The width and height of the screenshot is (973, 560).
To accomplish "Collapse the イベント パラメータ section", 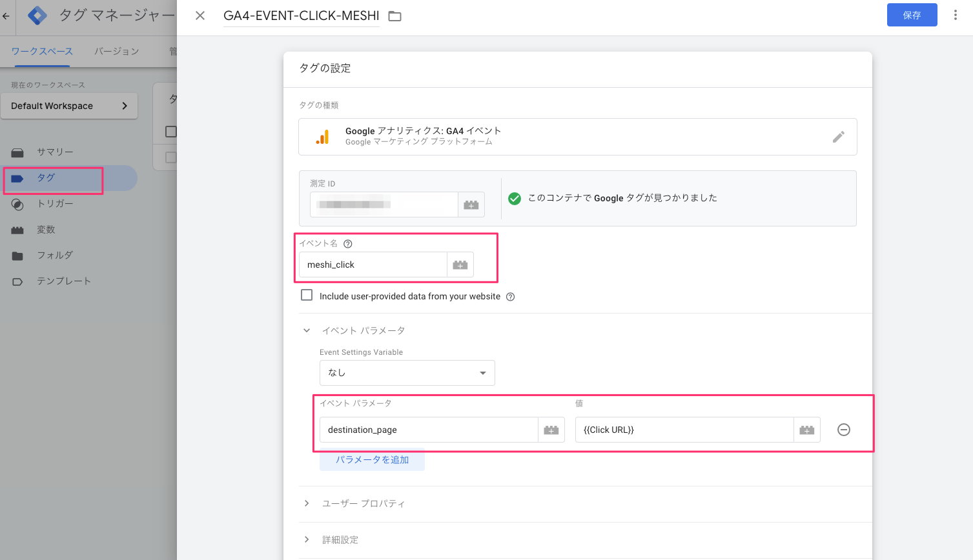I will 307,330.
